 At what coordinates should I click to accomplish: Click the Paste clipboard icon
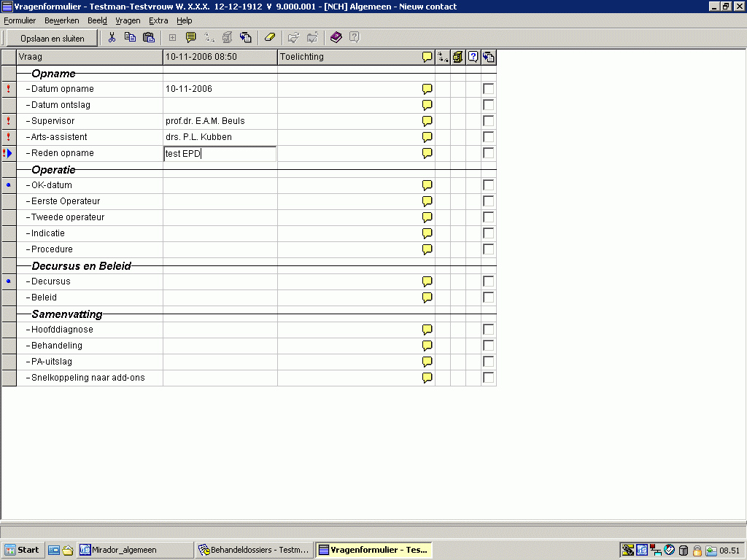(149, 38)
